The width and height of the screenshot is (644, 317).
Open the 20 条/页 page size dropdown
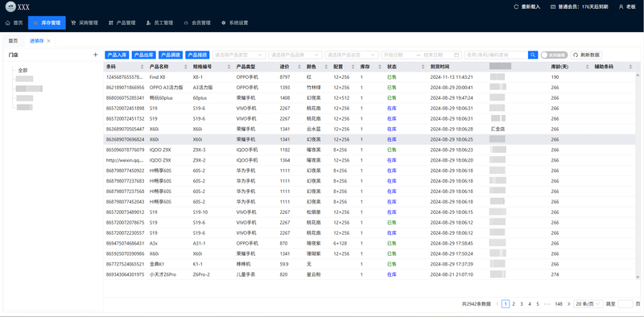tap(588, 304)
